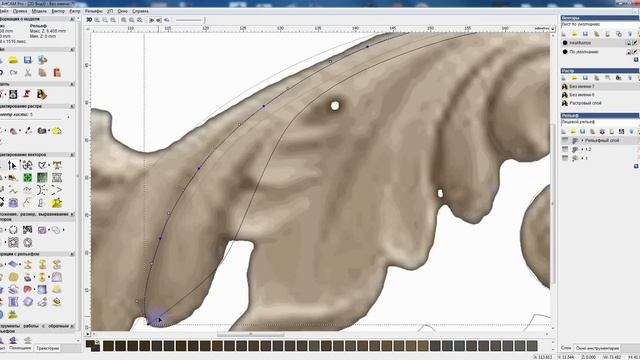Open combine mode of Рельефный слой
Screen dimensions: 640x360
[x=576, y=140]
